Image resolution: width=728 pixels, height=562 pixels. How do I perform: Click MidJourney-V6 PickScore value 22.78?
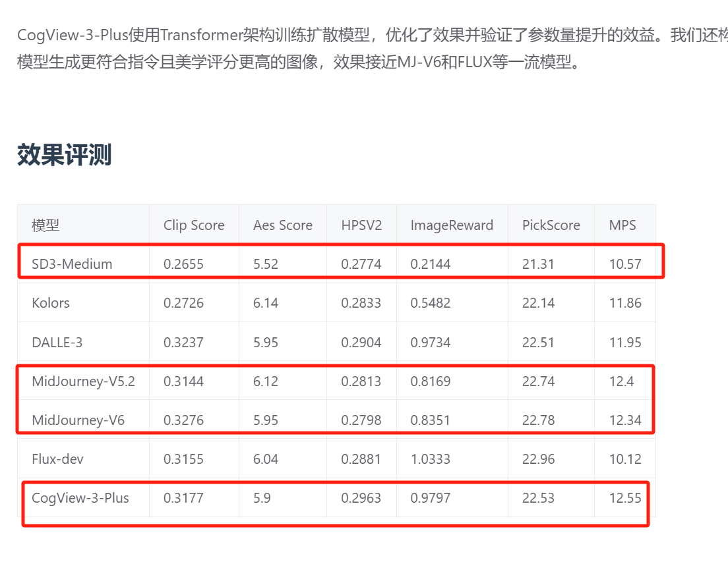coord(539,420)
